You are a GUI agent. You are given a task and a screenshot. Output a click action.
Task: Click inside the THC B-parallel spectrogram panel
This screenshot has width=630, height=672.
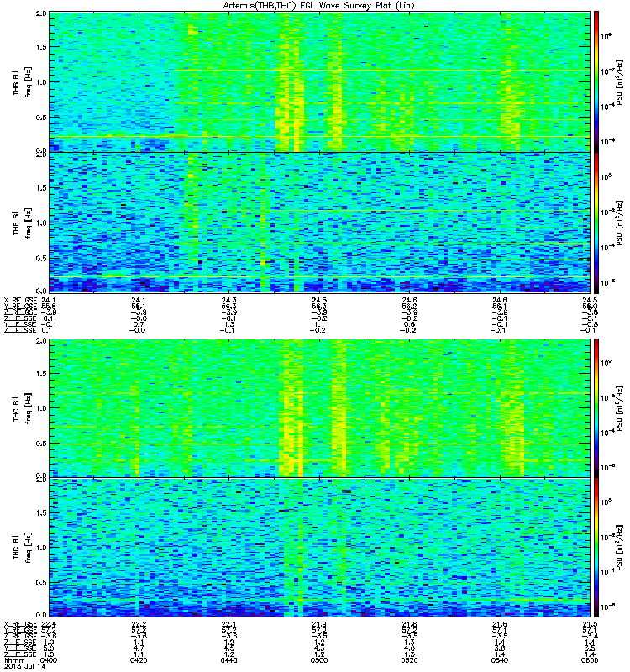319,548
